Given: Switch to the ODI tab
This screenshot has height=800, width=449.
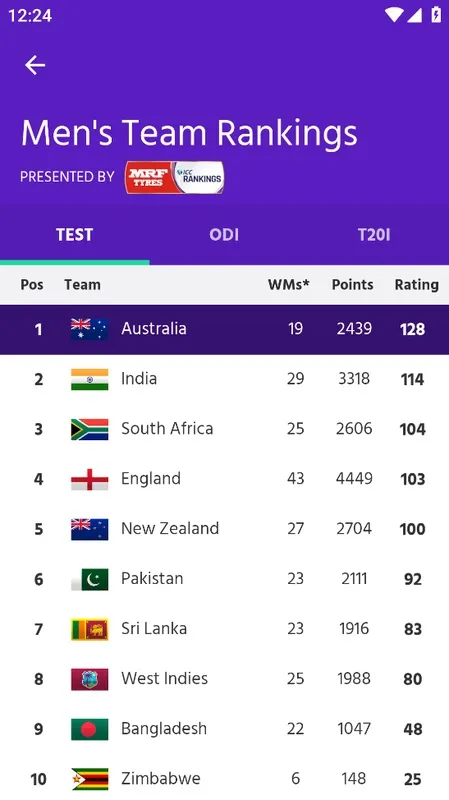Looking at the screenshot, I should (224, 235).
